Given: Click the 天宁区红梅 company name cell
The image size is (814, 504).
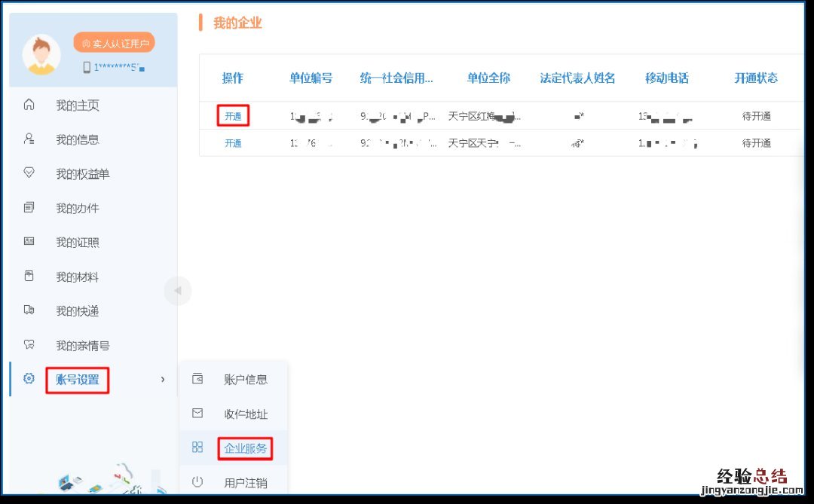Looking at the screenshot, I should 485,116.
